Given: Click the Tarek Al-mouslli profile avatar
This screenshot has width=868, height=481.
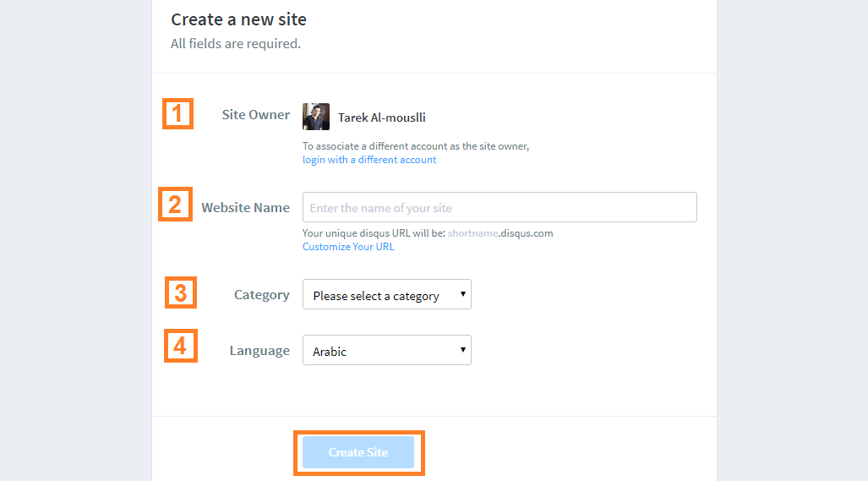Looking at the screenshot, I should click(315, 117).
